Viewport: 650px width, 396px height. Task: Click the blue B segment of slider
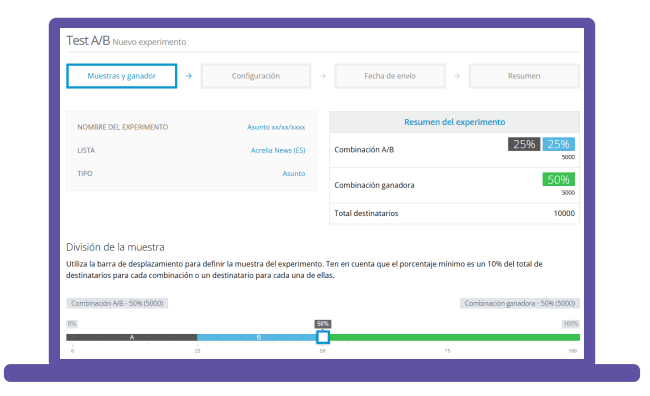(x=257, y=338)
